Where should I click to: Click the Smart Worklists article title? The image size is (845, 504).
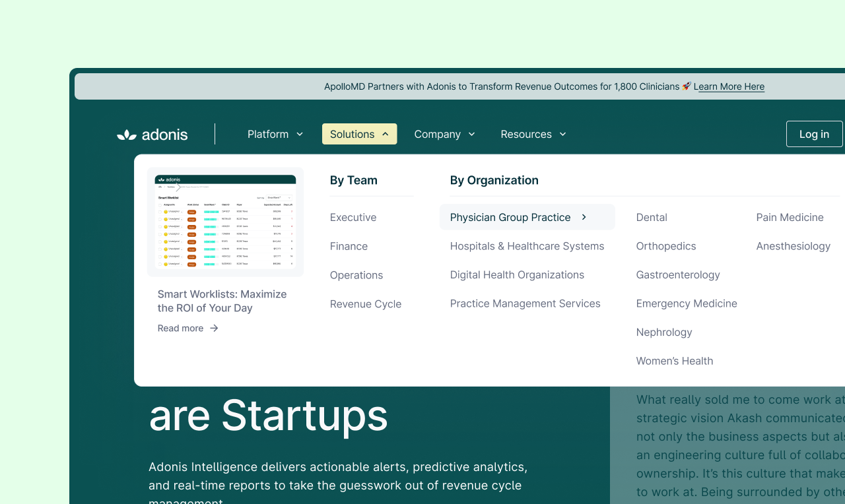[x=222, y=301]
